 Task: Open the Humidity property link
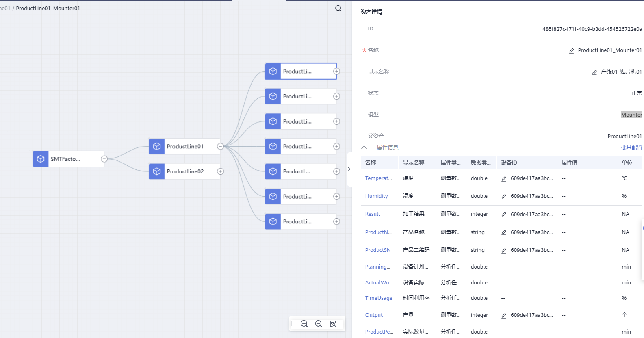(376, 196)
